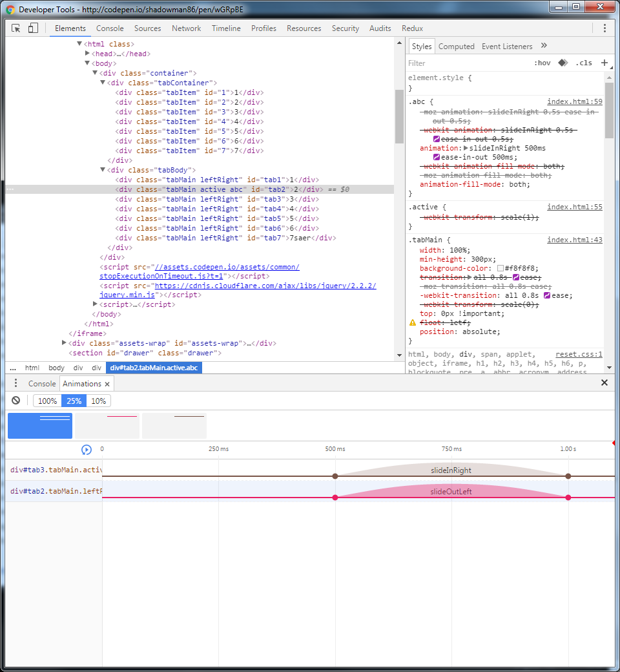Image resolution: width=620 pixels, height=672 pixels.
Task: Set playback speed to 100%
Action: tap(47, 401)
